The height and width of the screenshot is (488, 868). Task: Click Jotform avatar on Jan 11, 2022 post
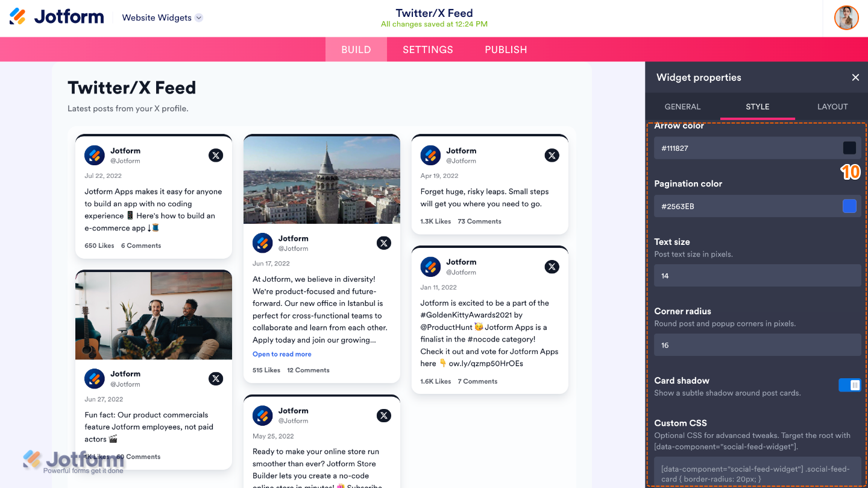click(430, 267)
